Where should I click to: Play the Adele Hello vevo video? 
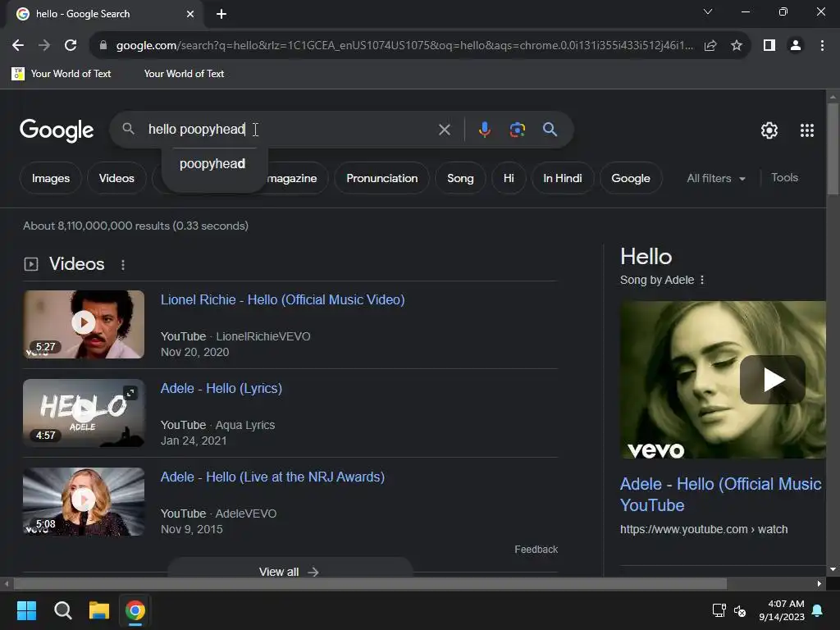[772, 380]
